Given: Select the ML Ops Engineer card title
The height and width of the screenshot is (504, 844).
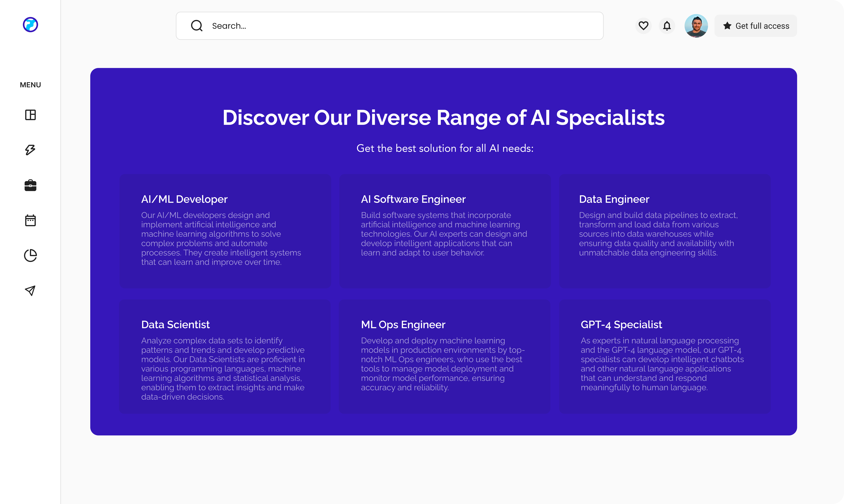Looking at the screenshot, I should (403, 324).
